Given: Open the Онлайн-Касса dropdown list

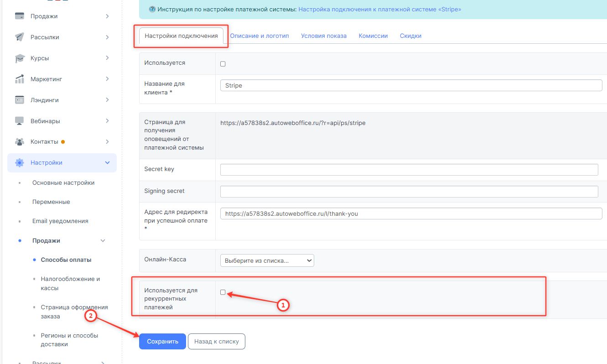Looking at the screenshot, I should tap(267, 261).
